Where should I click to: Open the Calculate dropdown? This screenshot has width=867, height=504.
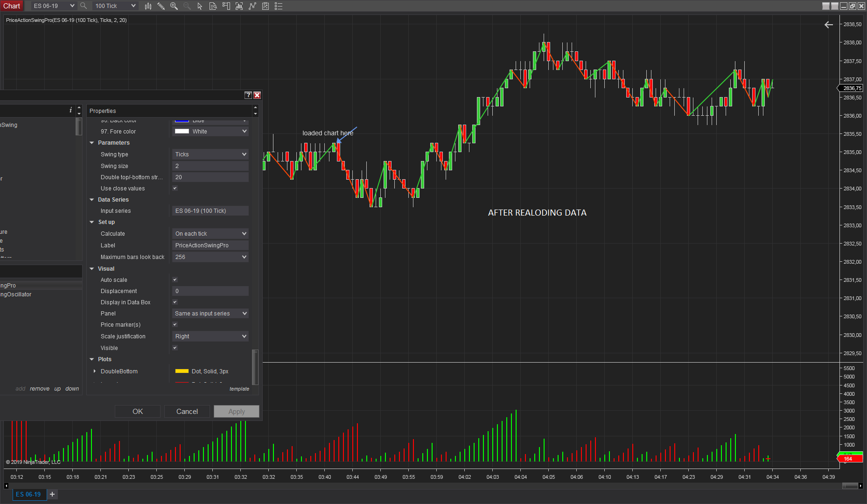click(210, 234)
